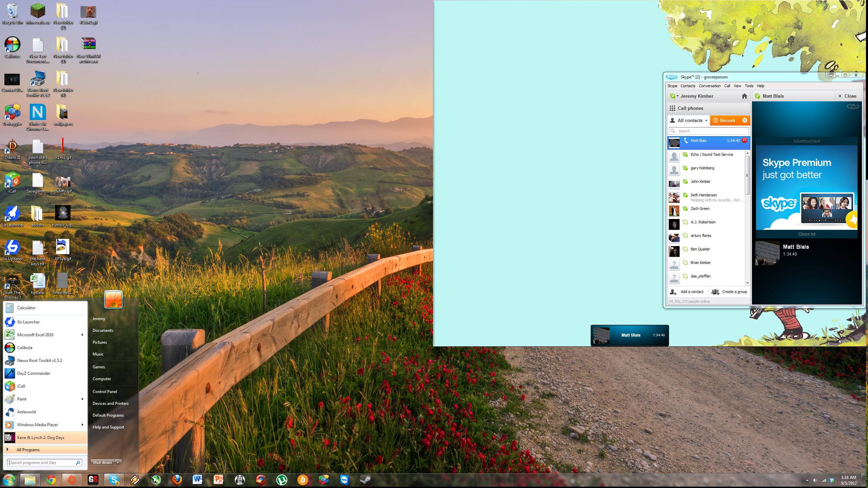
Task: Select the New WinRAR archive.rar icon
Action: [x=89, y=50]
